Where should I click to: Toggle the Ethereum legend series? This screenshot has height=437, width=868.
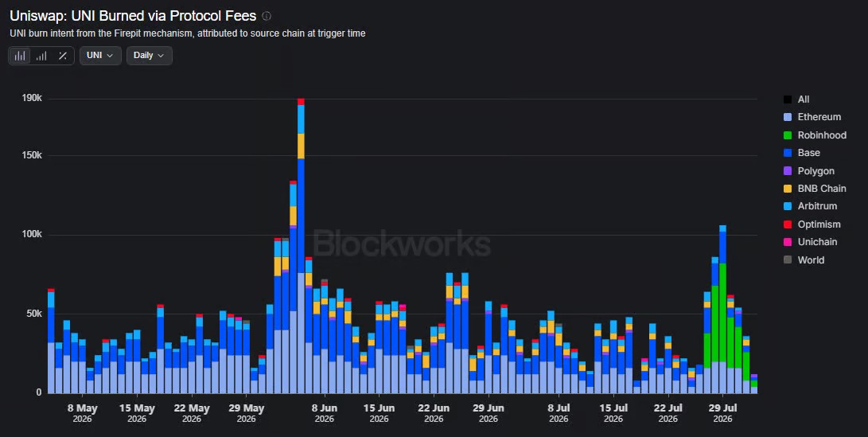812,117
